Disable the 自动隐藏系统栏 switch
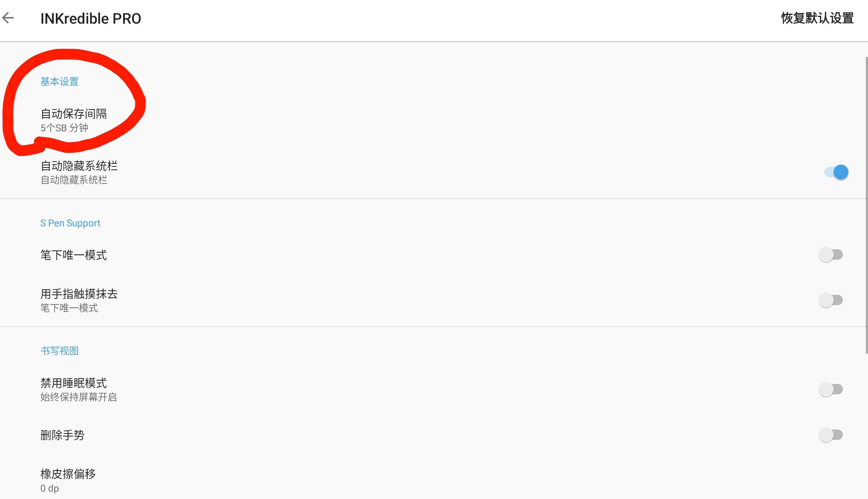Image resolution: width=868 pixels, height=499 pixels. pos(836,172)
